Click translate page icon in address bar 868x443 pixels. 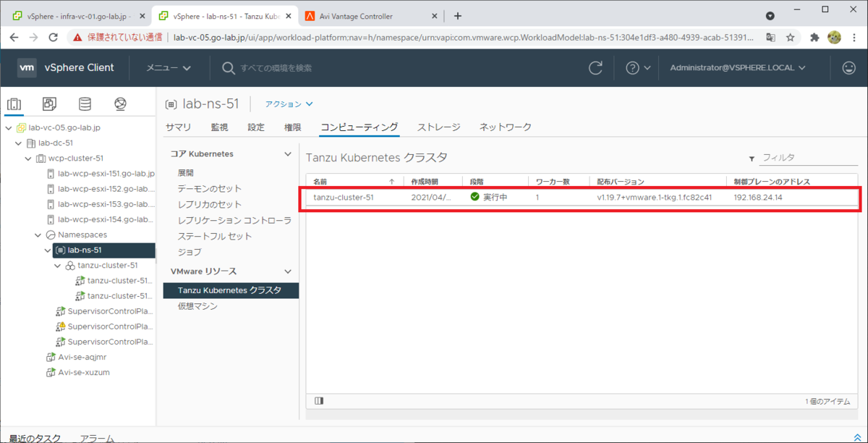tap(771, 37)
